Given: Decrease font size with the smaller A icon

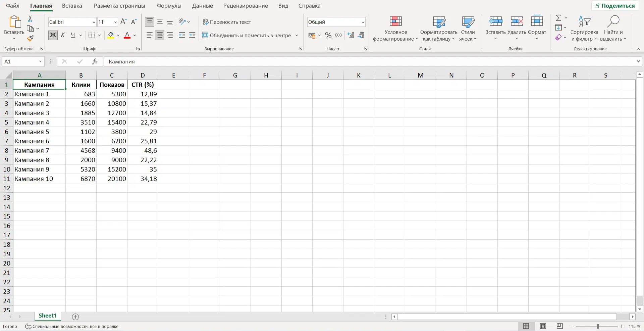Looking at the screenshot, I should [133, 22].
